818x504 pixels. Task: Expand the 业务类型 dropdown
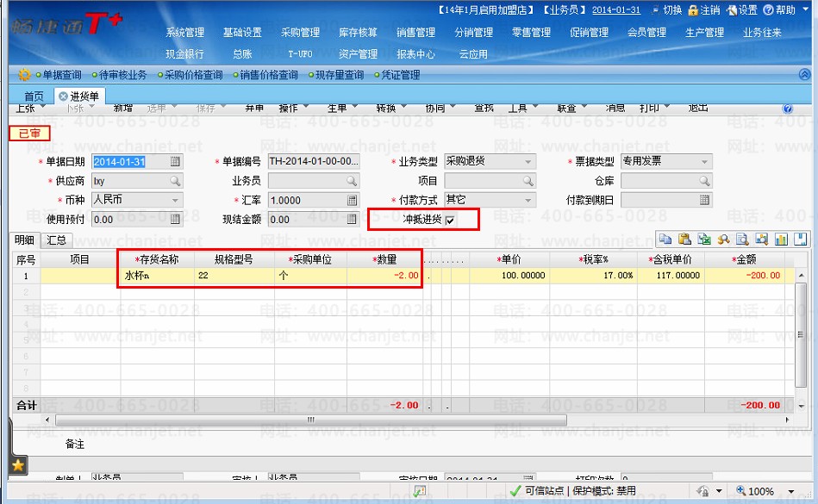[x=528, y=162]
